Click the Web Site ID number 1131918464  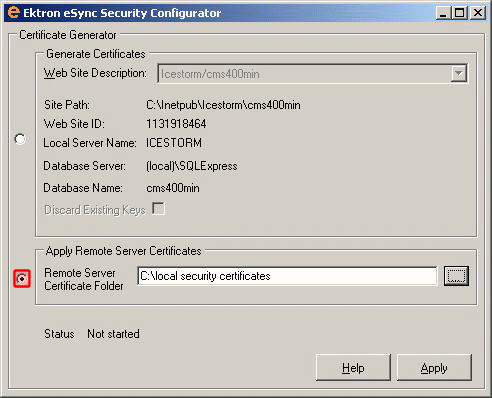point(176,124)
